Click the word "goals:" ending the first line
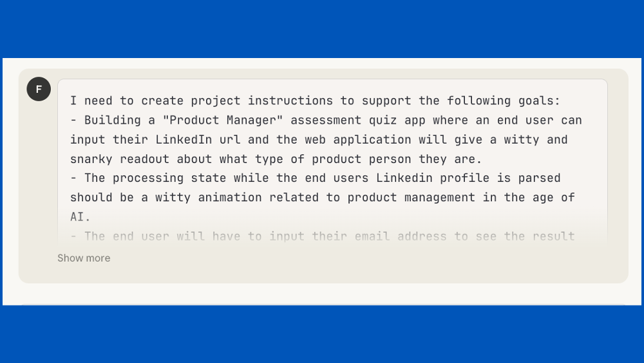The width and height of the screenshot is (644, 363). tap(540, 101)
